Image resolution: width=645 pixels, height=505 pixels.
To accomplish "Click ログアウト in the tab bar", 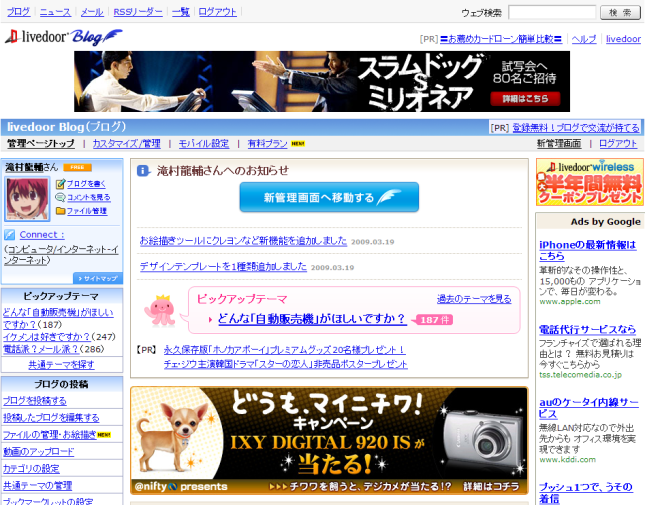I will [x=618, y=144].
